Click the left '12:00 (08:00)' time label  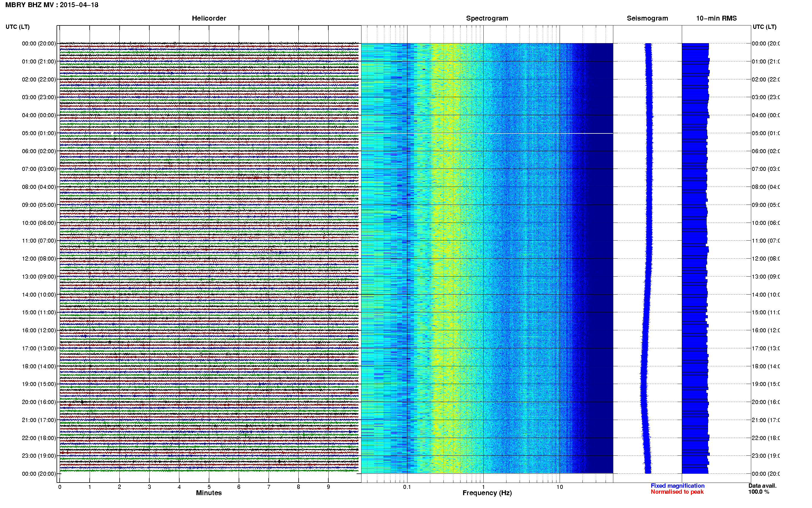39,259
